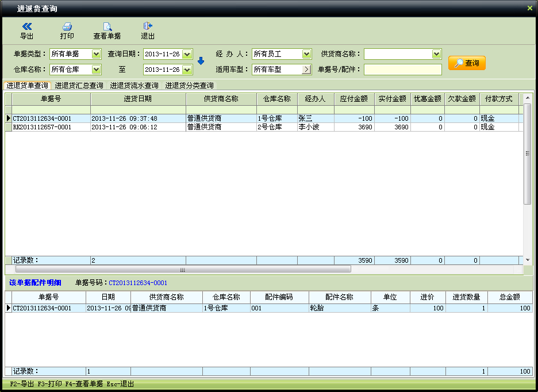Image resolution: width=538 pixels, height=392 pixels.
Task: Expand the 单据类型 dropdown
Action: pyautogui.click(x=96, y=54)
